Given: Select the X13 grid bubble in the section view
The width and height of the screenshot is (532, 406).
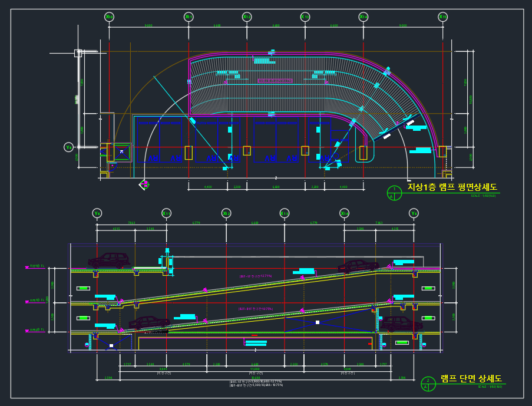Looking at the screenshot, I should click(x=285, y=213).
